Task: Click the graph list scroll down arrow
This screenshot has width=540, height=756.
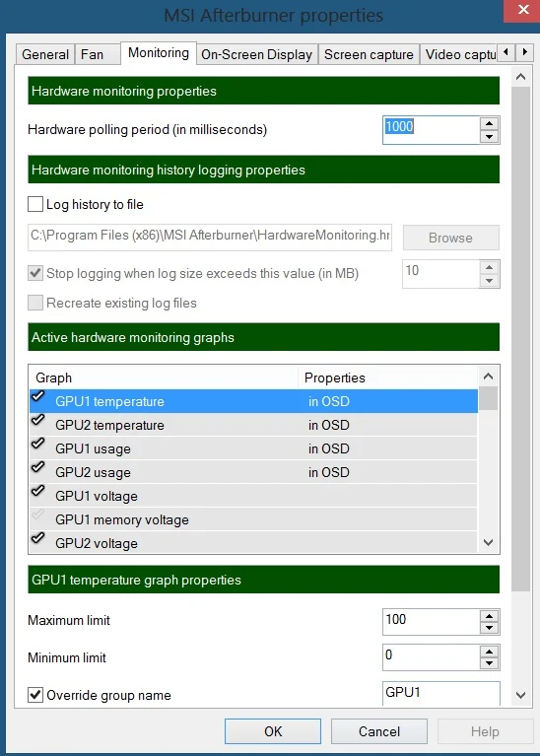Action: [489, 543]
